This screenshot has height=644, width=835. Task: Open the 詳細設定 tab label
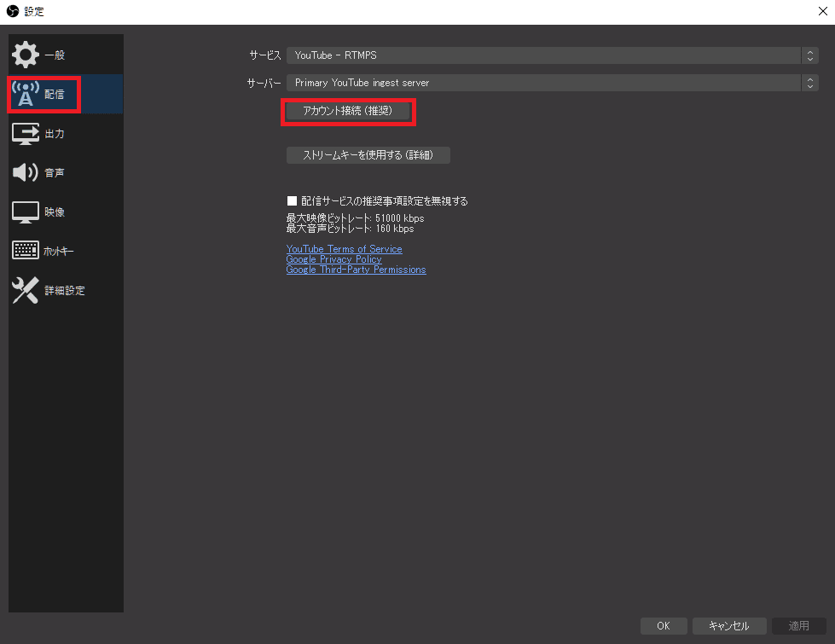[x=65, y=290]
